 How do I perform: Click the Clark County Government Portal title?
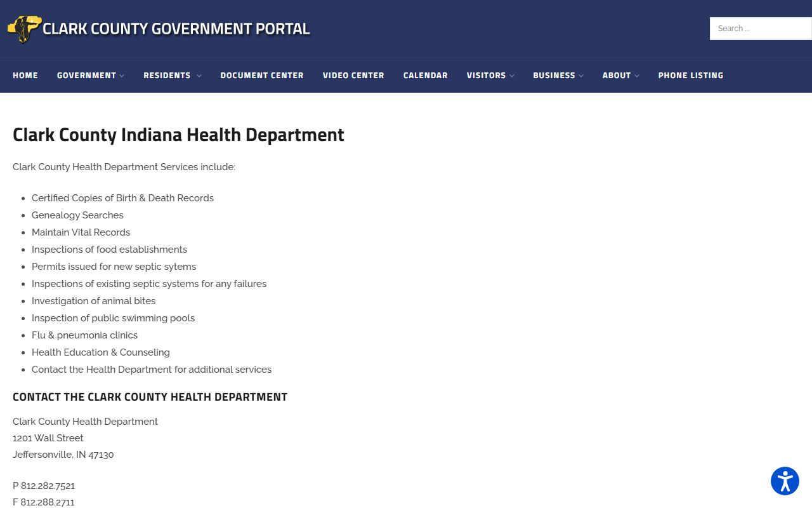coord(176,29)
